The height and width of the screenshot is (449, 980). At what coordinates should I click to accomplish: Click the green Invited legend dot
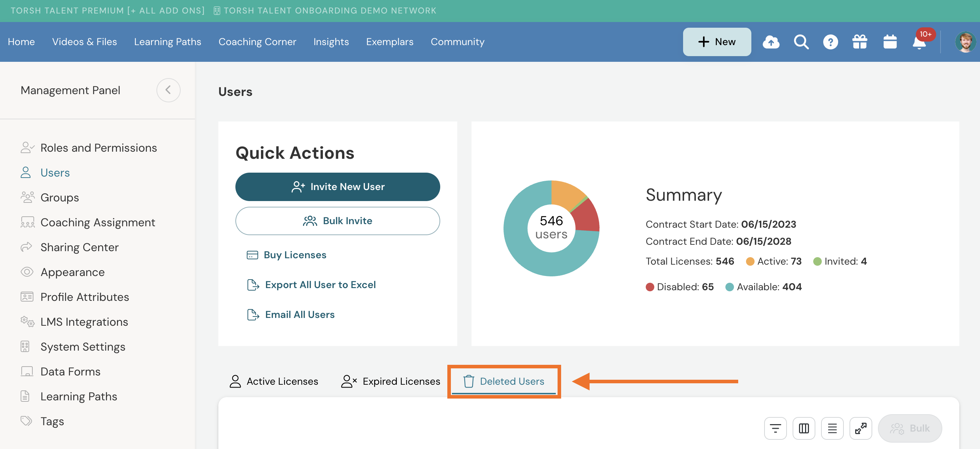click(x=817, y=261)
